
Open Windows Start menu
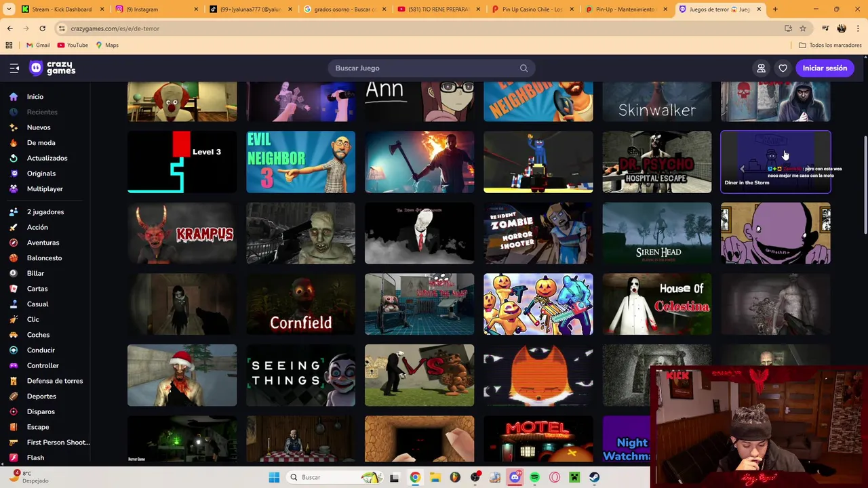click(274, 477)
